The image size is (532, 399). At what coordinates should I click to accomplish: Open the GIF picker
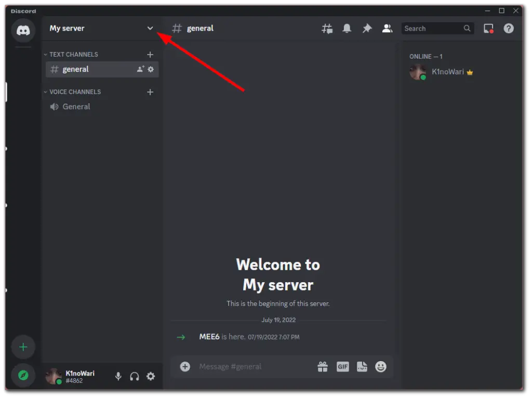(342, 366)
